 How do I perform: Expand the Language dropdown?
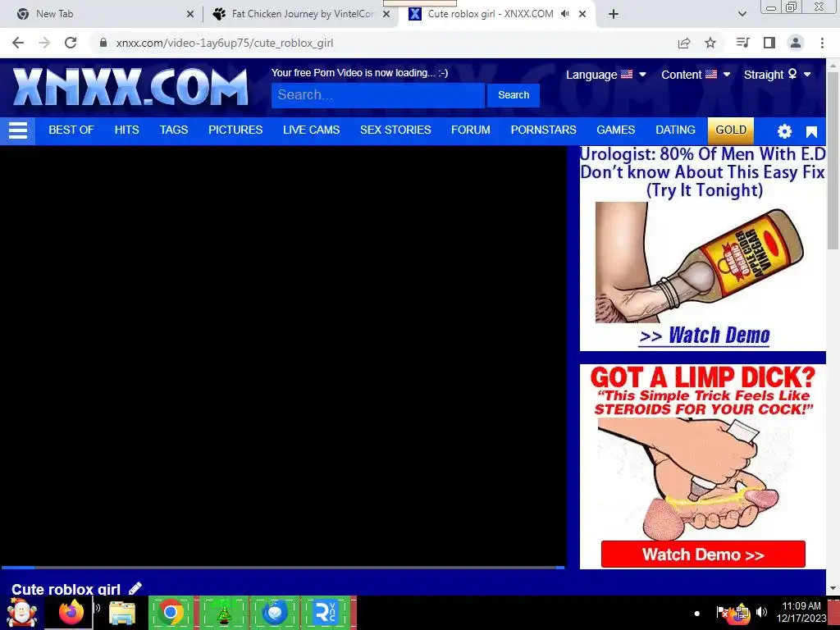click(x=606, y=75)
